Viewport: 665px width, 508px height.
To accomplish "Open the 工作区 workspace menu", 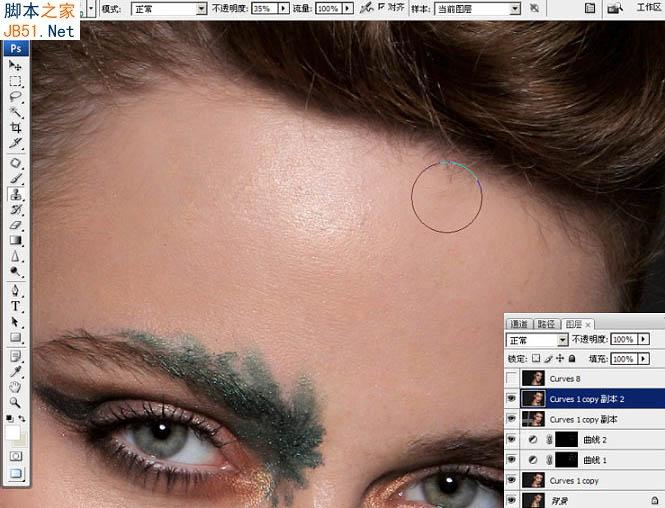I will [649, 7].
